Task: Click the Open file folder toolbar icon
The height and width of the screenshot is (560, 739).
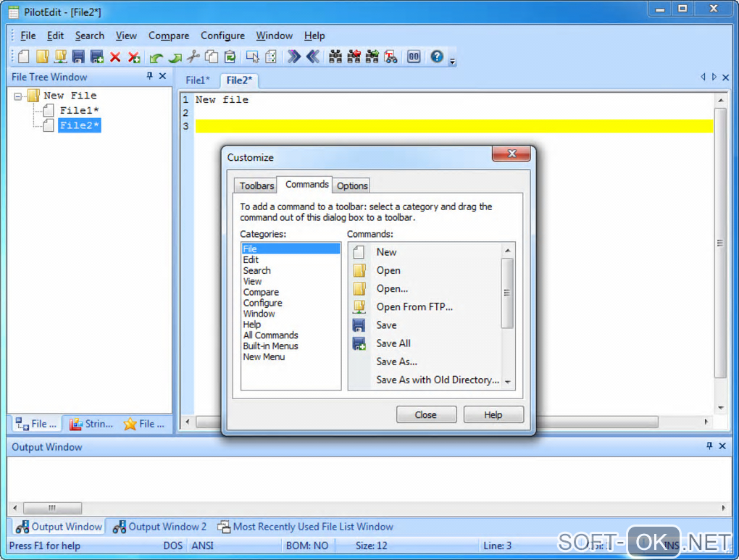Action: (43, 57)
